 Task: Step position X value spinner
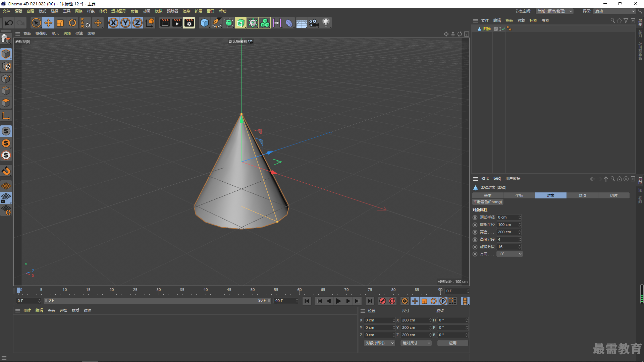[394, 320]
